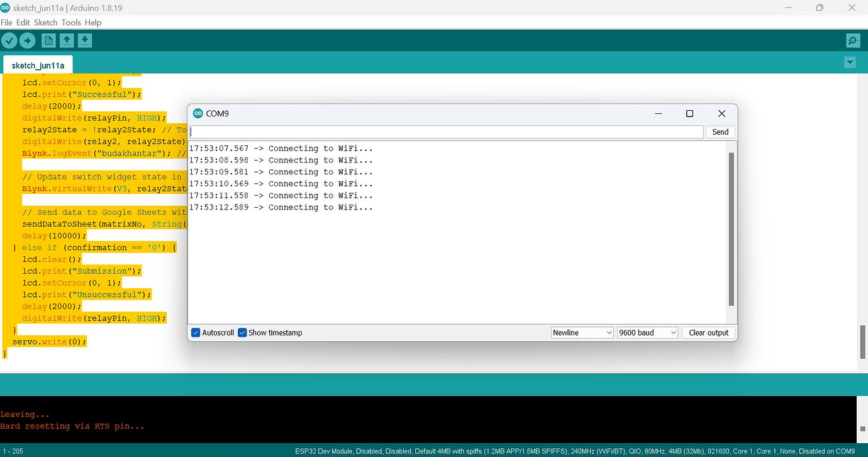Click the Open sketch icon
This screenshot has width=868, height=457.
pos(67,40)
